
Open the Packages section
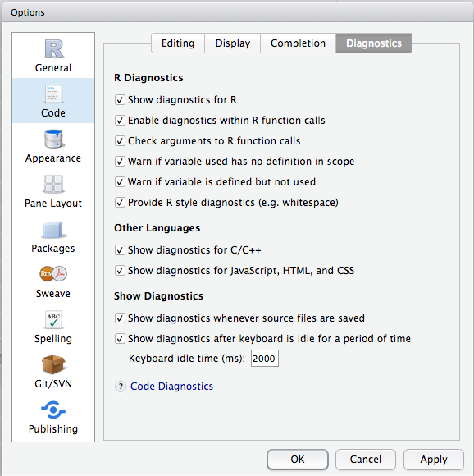tap(53, 236)
